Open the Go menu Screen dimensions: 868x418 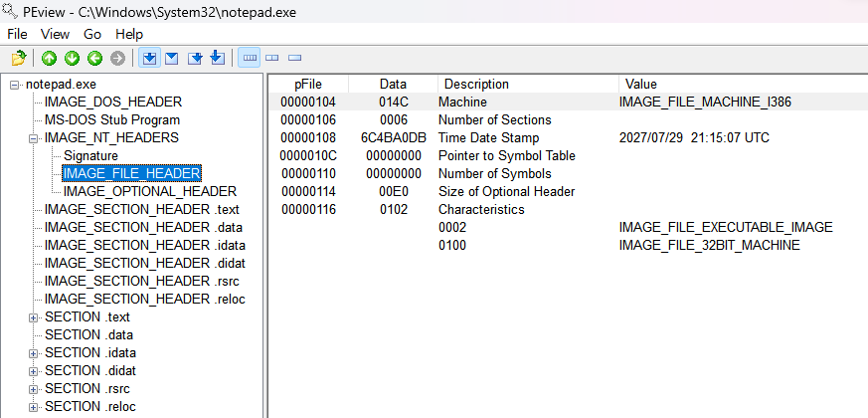point(92,35)
